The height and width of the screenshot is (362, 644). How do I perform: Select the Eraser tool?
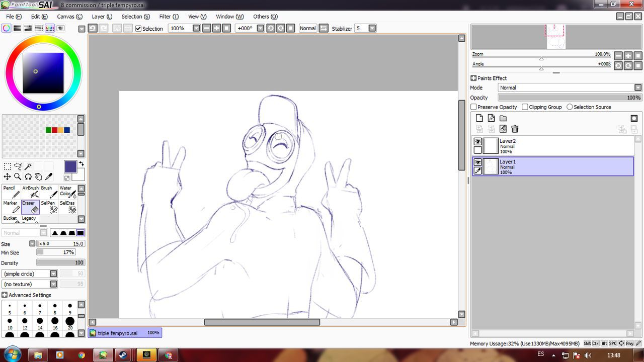click(30, 207)
